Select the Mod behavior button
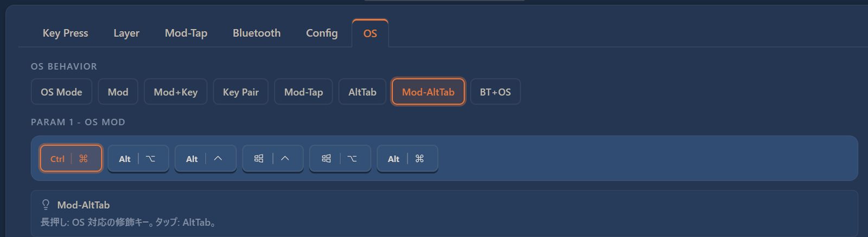The width and height of the screenshot is (868, 237). (118, 92)
